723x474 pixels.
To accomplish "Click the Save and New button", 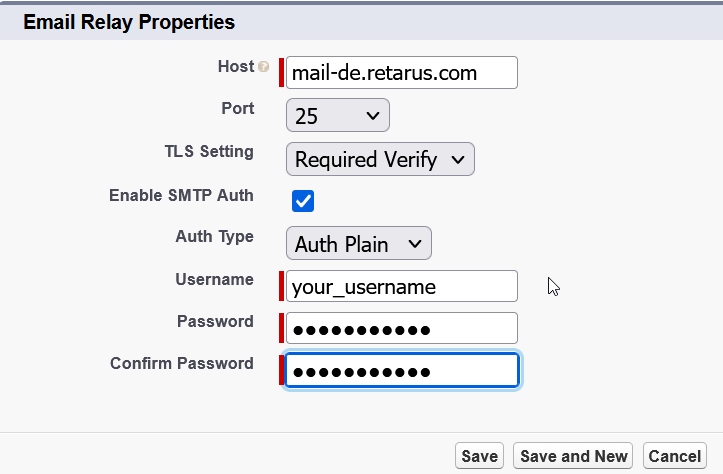I will pyautogui.click(x=574, y=456).
